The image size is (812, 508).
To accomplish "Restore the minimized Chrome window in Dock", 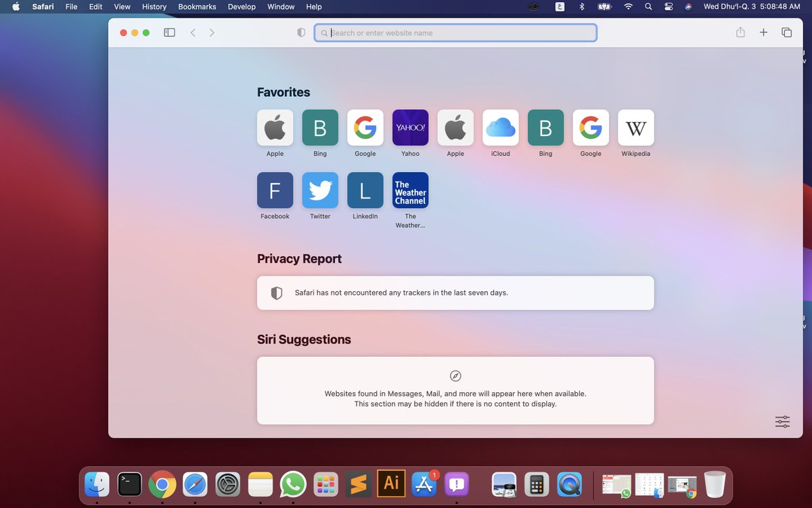I will point(682,486).
